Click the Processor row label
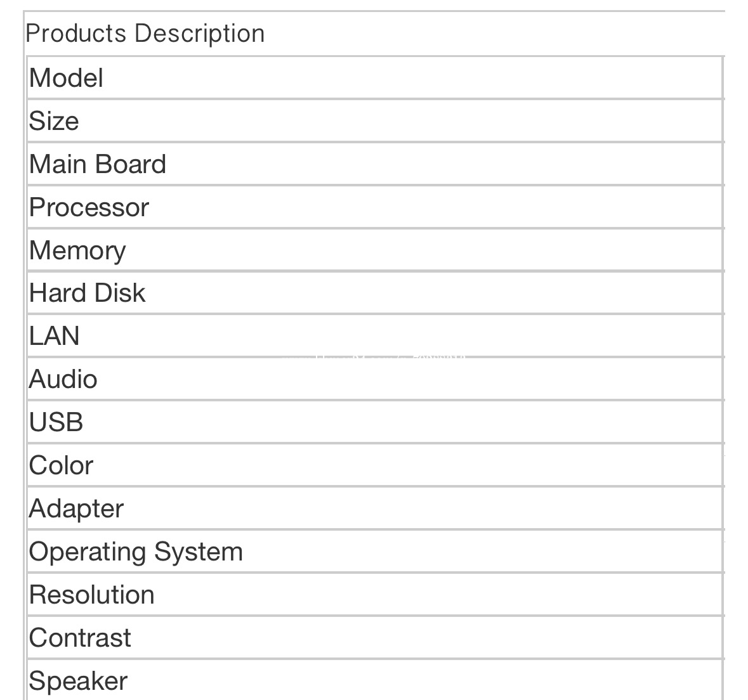The height and width of the screenshot is (700, 748). [x=89, y=207]
